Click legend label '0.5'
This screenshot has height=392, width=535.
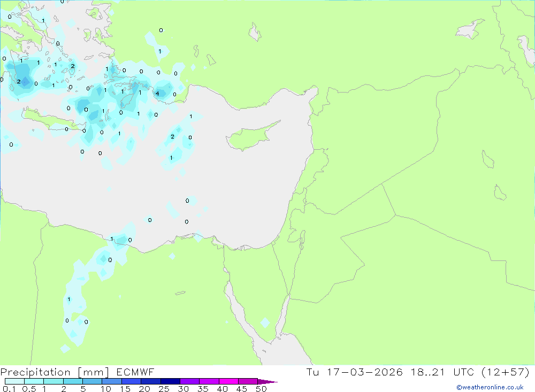click(x=29, y=389)
